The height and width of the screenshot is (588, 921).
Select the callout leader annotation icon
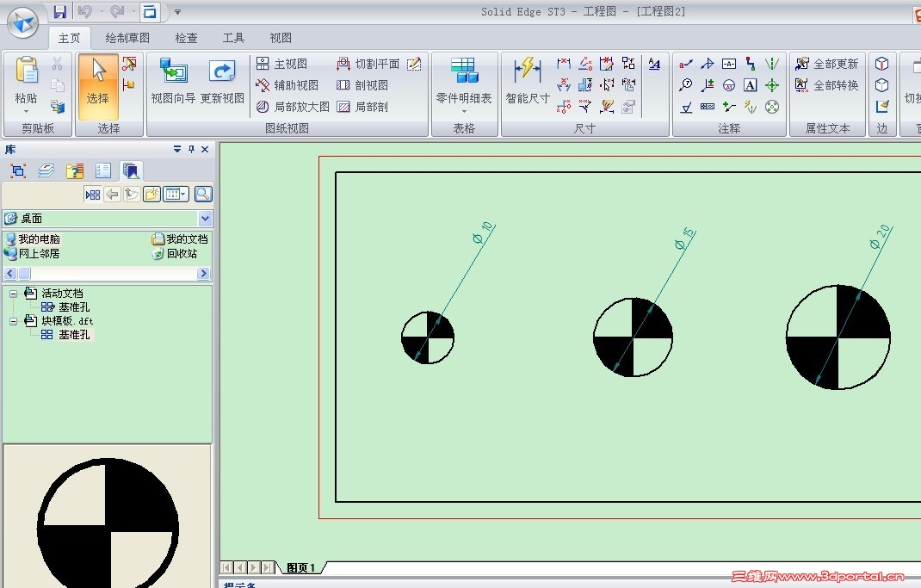point(685,64)
